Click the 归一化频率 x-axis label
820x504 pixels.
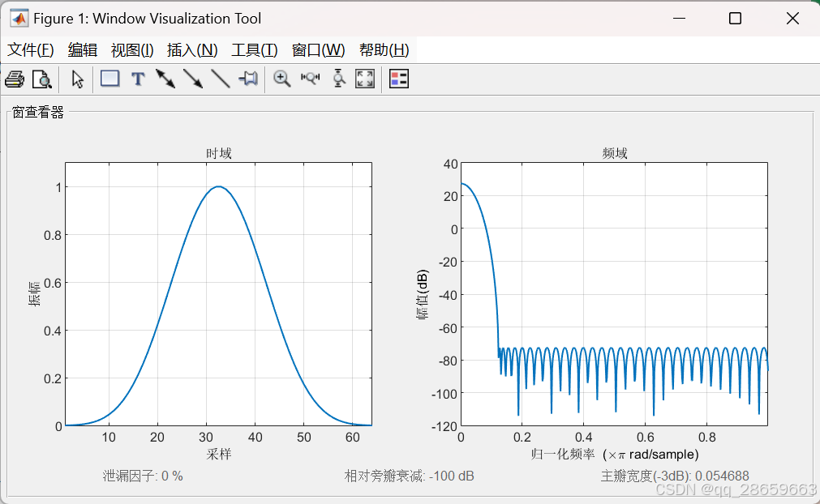(x=615, y=455)
